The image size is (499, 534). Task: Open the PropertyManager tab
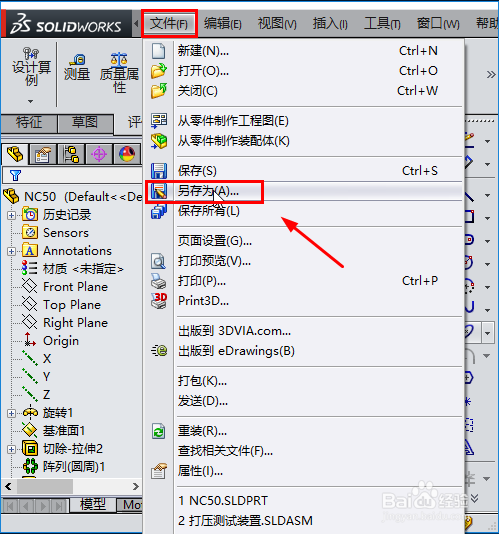click(x=43, y=154)
